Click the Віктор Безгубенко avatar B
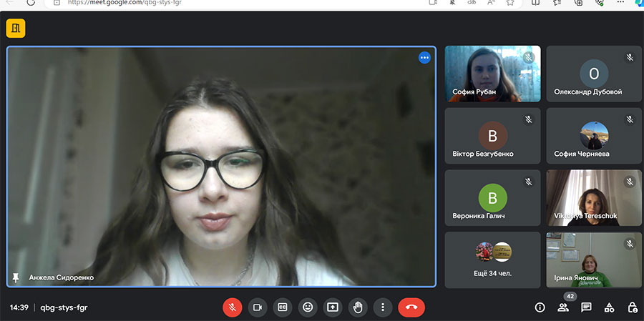644x321 pixels. pos(492,135)
